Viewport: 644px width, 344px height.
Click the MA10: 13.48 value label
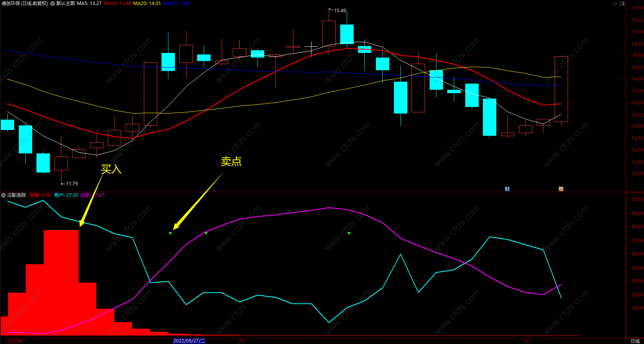tap(117, 3)
